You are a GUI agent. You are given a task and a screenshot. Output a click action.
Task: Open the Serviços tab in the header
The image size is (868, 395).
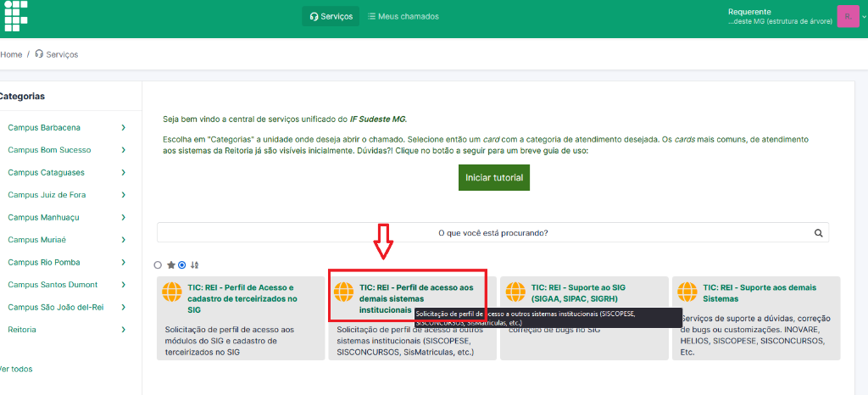point(331,16)
